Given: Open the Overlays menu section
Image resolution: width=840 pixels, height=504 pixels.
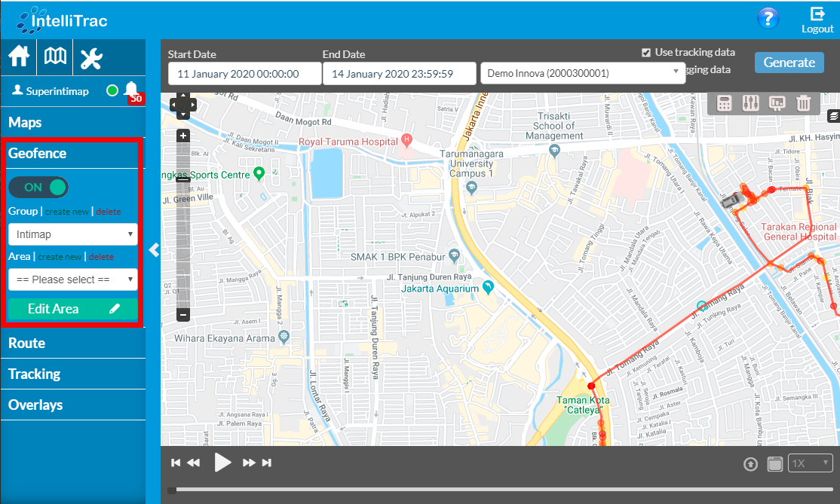Looking at the screenshot, I should (x=35, y=405).
